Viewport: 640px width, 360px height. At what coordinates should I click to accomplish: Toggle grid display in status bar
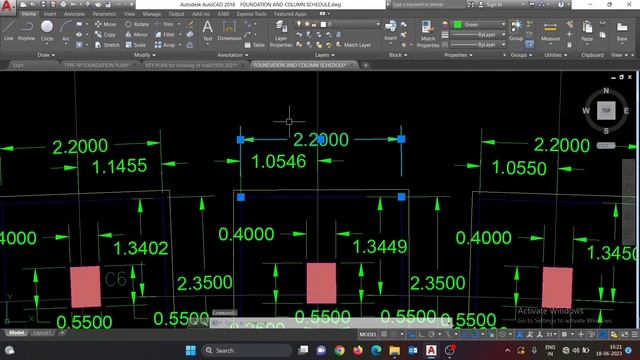pos(384,334)
